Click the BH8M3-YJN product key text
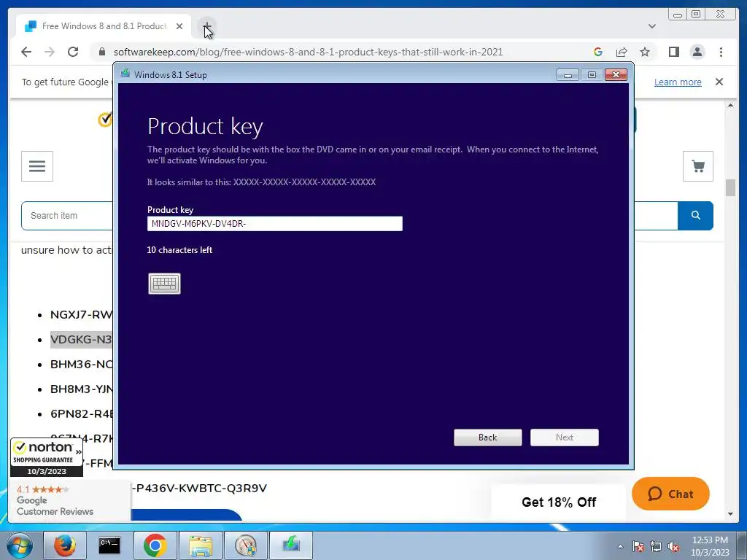This screenshot has width=747, height=560. [x=81, y=389]
